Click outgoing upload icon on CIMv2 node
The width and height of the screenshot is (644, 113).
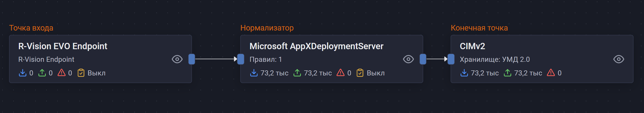[x=507, y=73]
